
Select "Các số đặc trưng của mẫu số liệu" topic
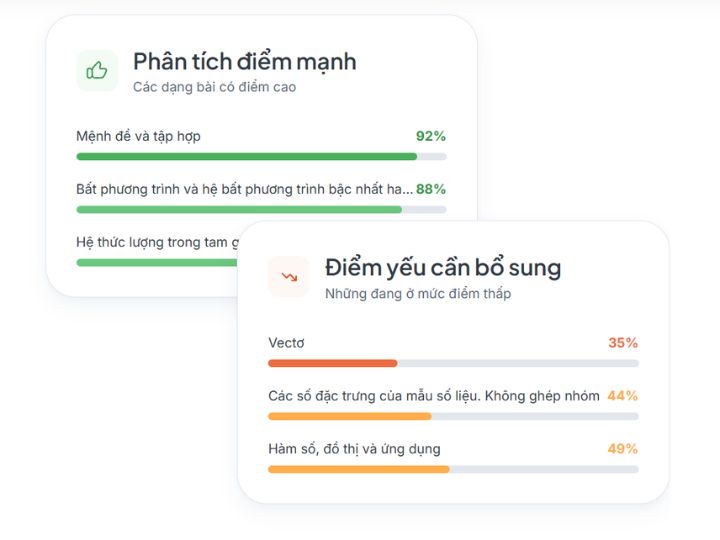[x=434, y=396]
